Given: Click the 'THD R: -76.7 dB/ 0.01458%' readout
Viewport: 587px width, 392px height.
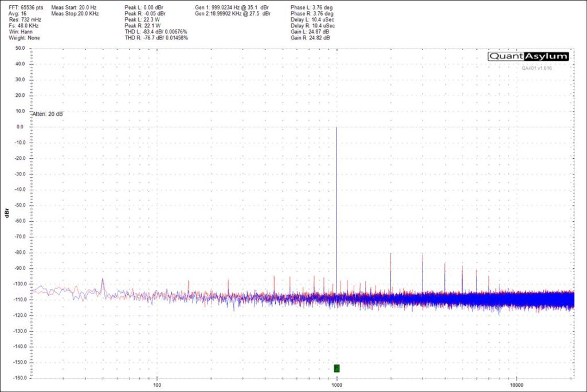Looking at the screenshot, I should pos(156,38).
